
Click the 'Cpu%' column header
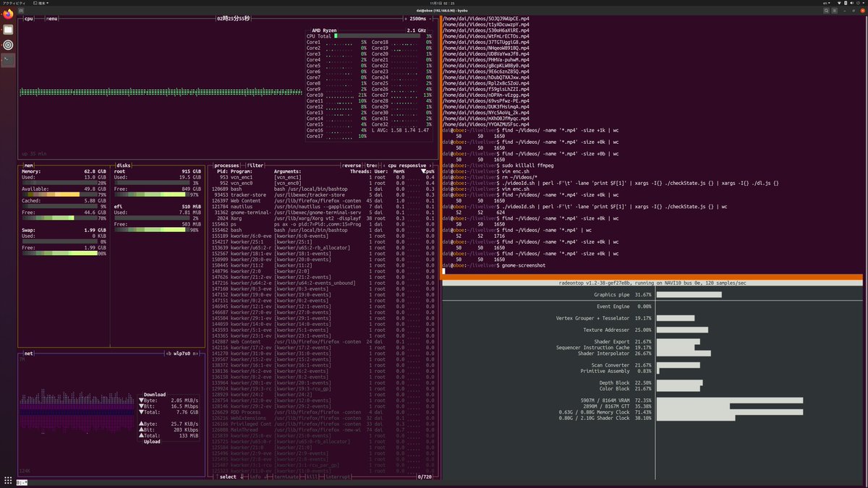429,171
